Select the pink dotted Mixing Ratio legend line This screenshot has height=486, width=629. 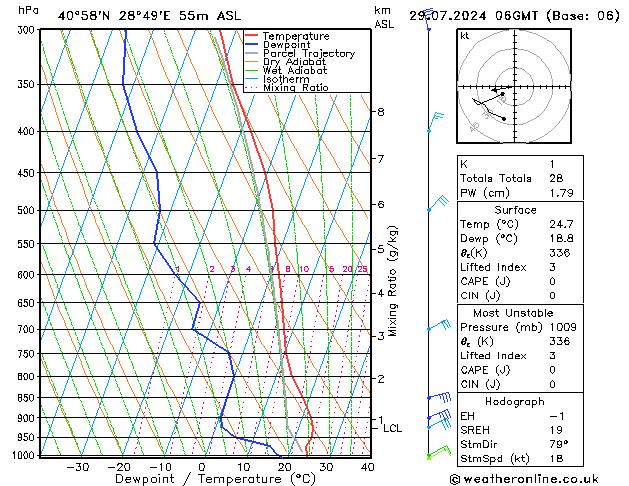coord(252,87)
